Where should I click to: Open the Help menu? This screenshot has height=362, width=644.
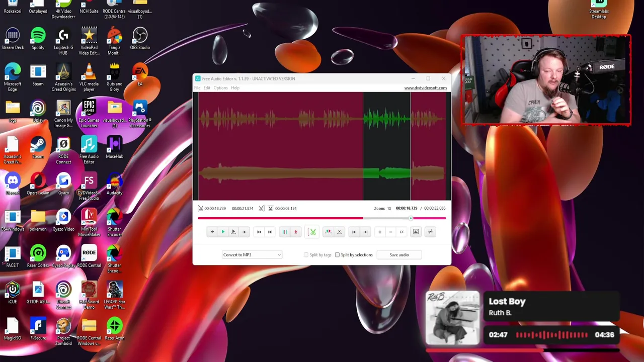235,88
